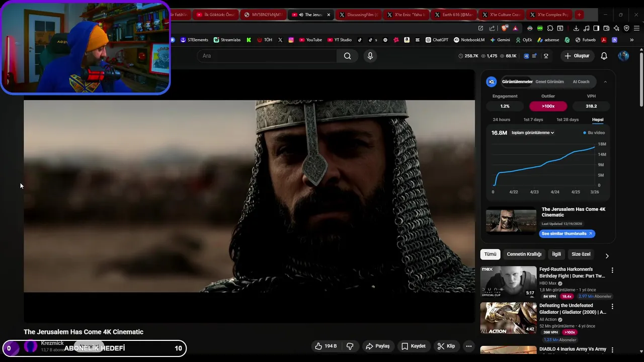Open options for DIABLO 4 Inarius video
Viewport: 644px width, 362px height.
tap(612, 350)
